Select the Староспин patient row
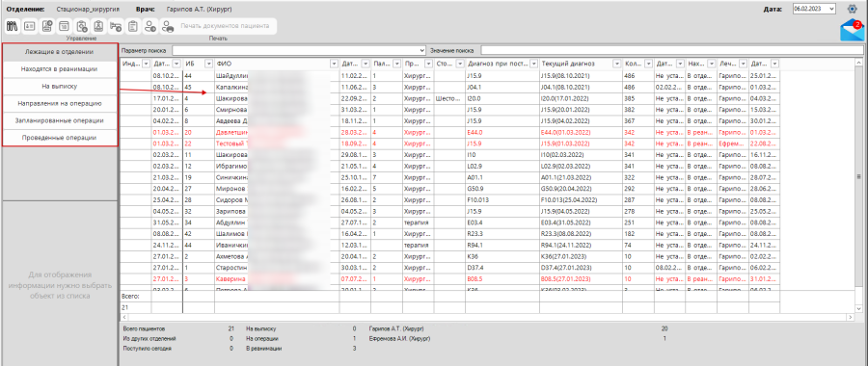 pos(449,268)
